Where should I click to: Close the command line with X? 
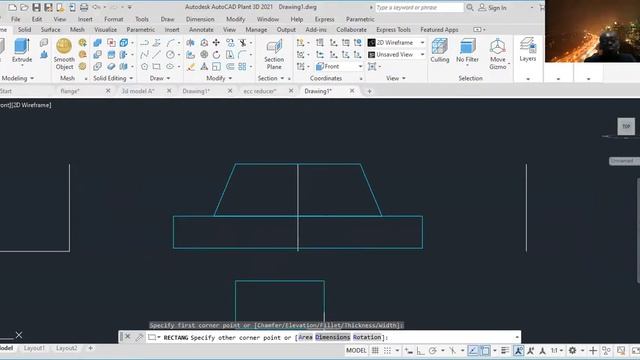coord(127,337)
